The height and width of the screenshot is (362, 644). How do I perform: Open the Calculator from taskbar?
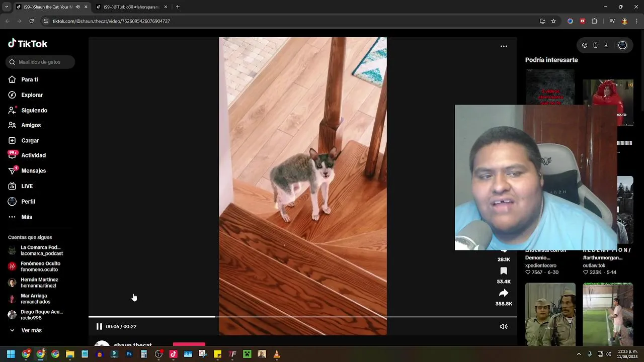click(x=143, y=354)
